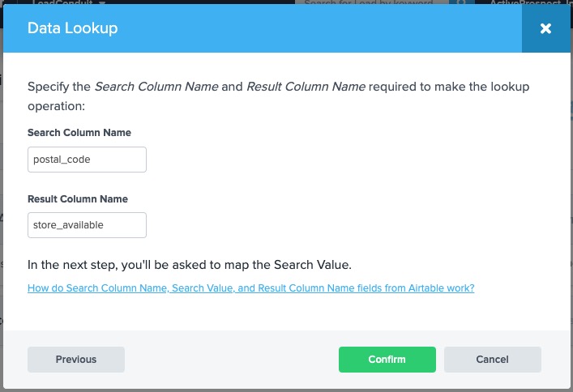573x392 pixels.
Task: Click the "In the next step" sentence
Action: (190, 265)
